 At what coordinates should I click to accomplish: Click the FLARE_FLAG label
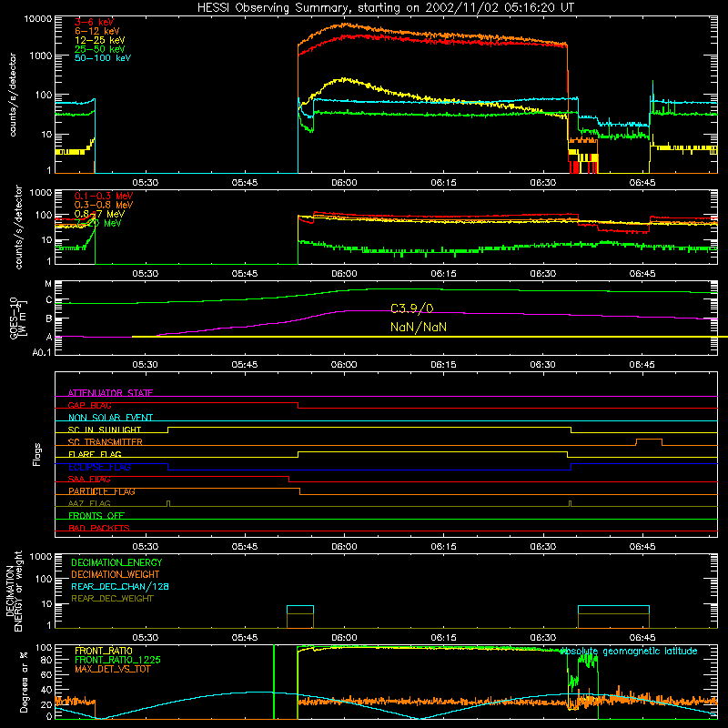(x=95, y=454)
